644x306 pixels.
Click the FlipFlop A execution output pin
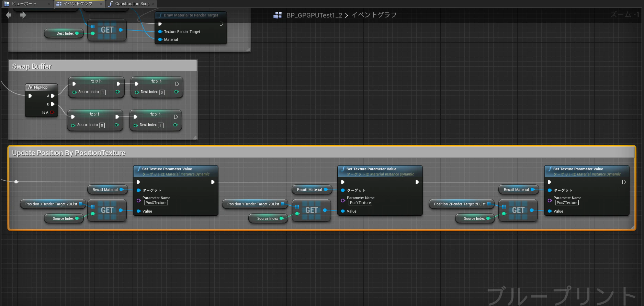point(53,96)
